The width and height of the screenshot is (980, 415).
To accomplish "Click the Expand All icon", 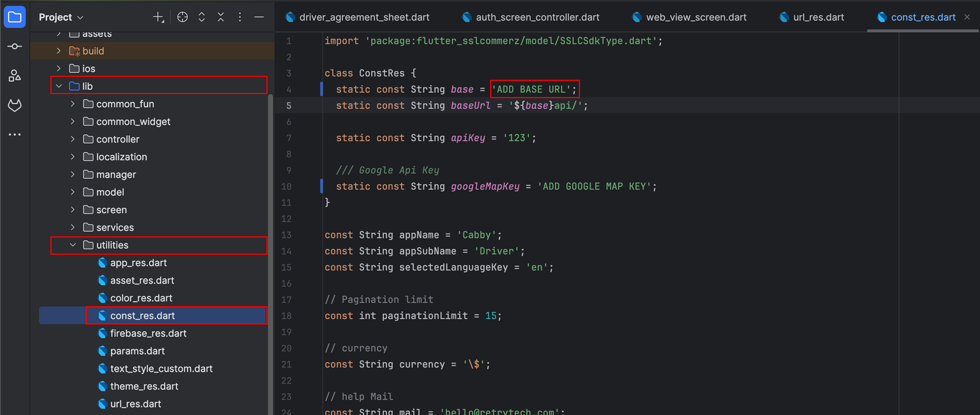I will coord(202,17).
